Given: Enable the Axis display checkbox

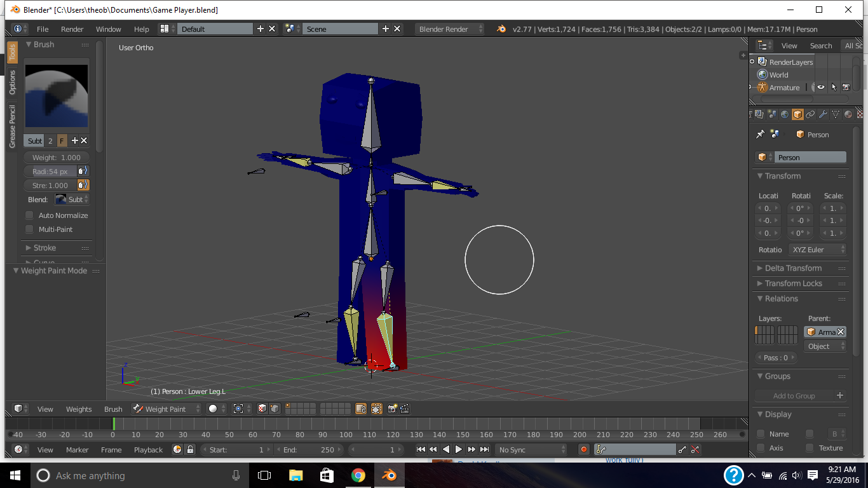Looking at the screenshot, I should pyautogui.click(x=761, y=448).
